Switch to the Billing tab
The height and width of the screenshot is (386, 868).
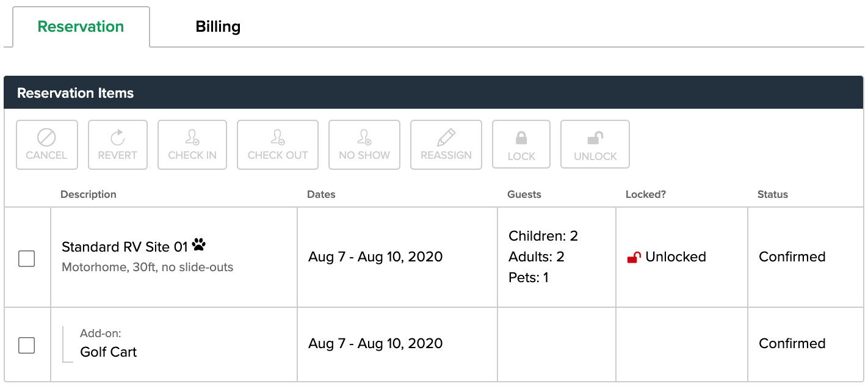217,26
